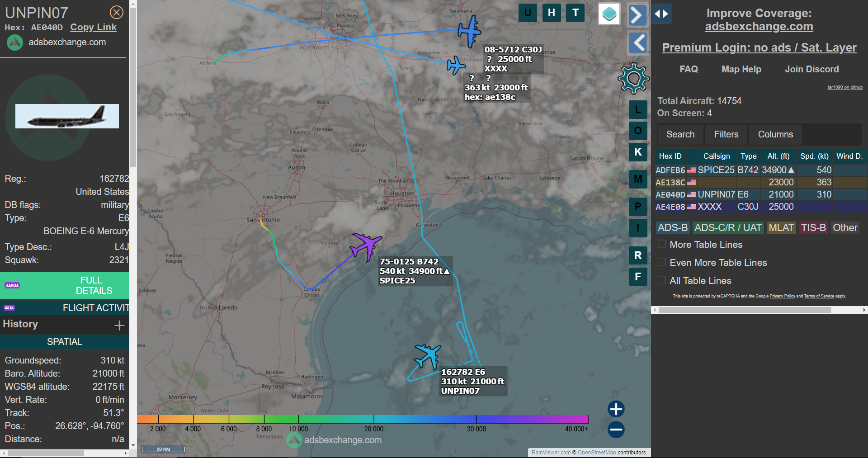Open FLIGHT ACTIVITY beta section
868x458 pixels.
(65, 308)
